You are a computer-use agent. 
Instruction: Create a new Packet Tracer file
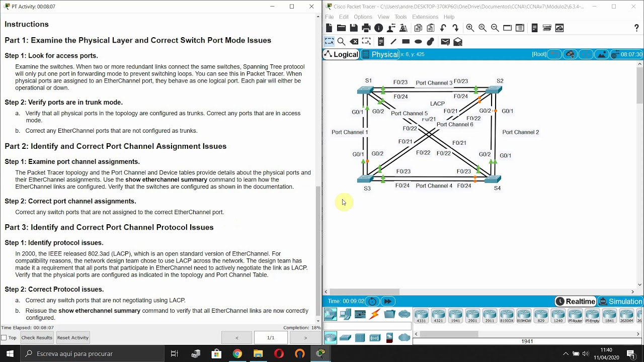tap(329, 28)
